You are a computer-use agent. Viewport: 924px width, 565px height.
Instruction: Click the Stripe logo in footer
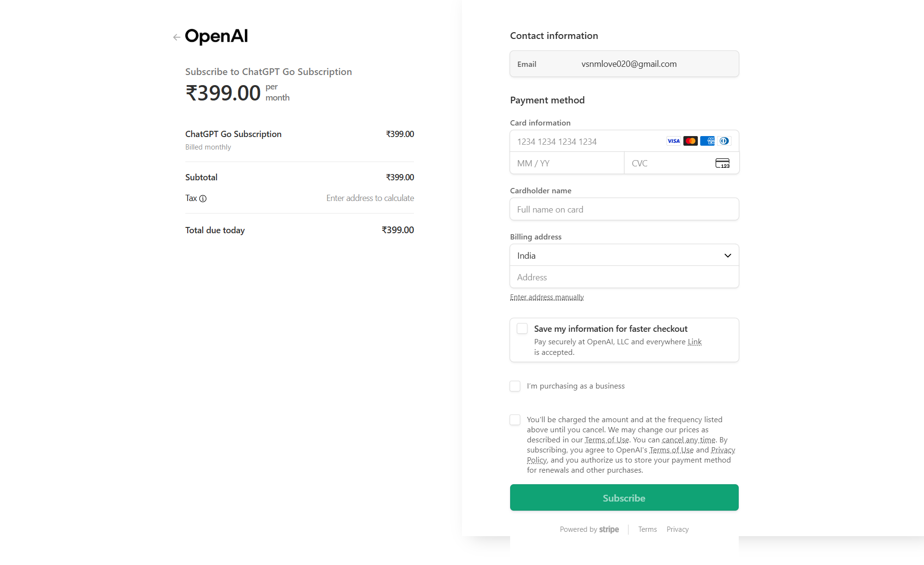coord(609,529)
